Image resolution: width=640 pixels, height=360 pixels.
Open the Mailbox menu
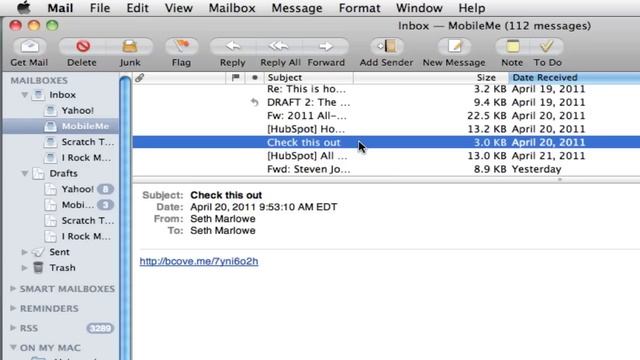pos(232,8)
